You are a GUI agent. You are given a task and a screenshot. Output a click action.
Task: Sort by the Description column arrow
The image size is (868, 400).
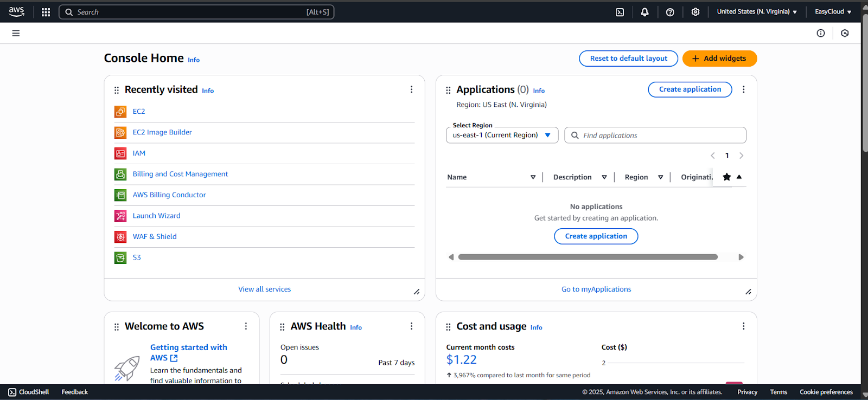[x=604, y=177]
